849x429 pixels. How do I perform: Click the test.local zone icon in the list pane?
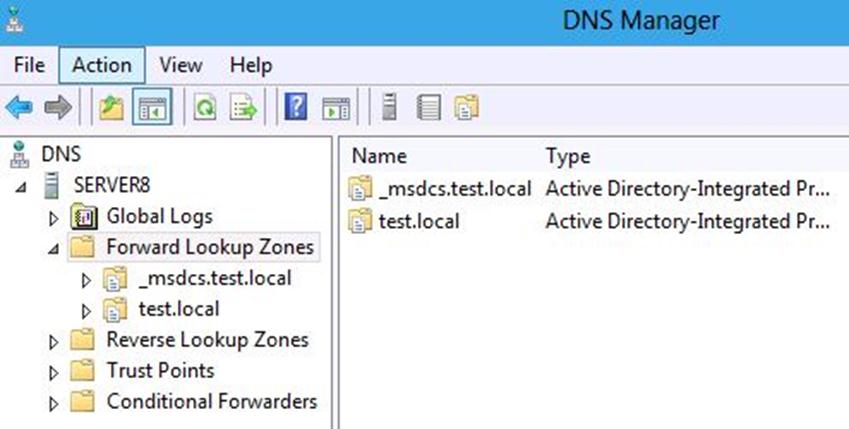[360, 221]
